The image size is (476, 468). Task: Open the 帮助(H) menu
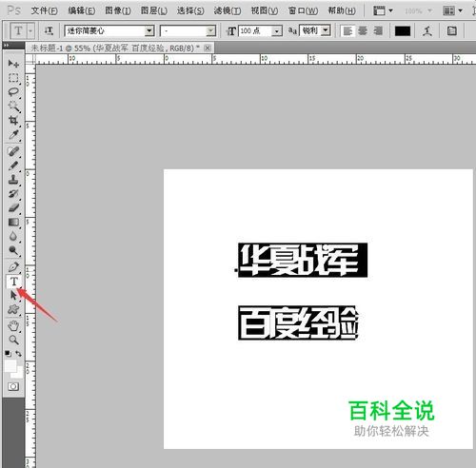[342, 10]
